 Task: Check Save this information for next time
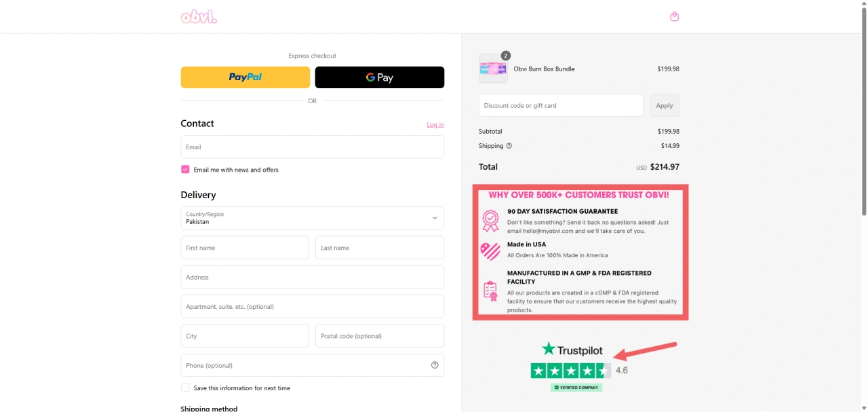point(185,388)
